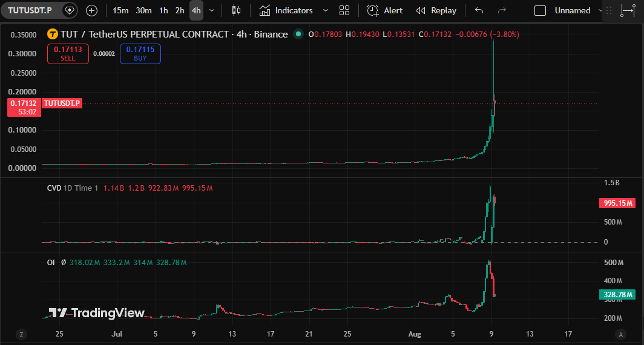Open TUTUSDT.P symbol search field

30,10
